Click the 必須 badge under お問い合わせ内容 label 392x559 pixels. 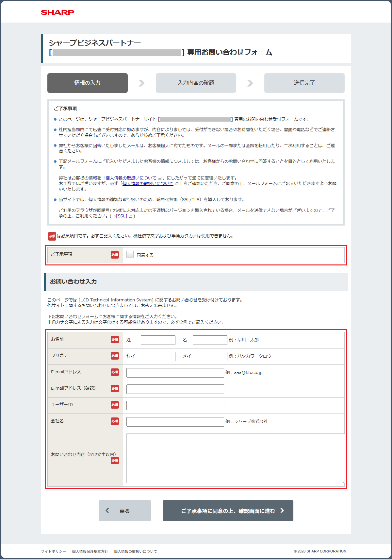point(115,460)
